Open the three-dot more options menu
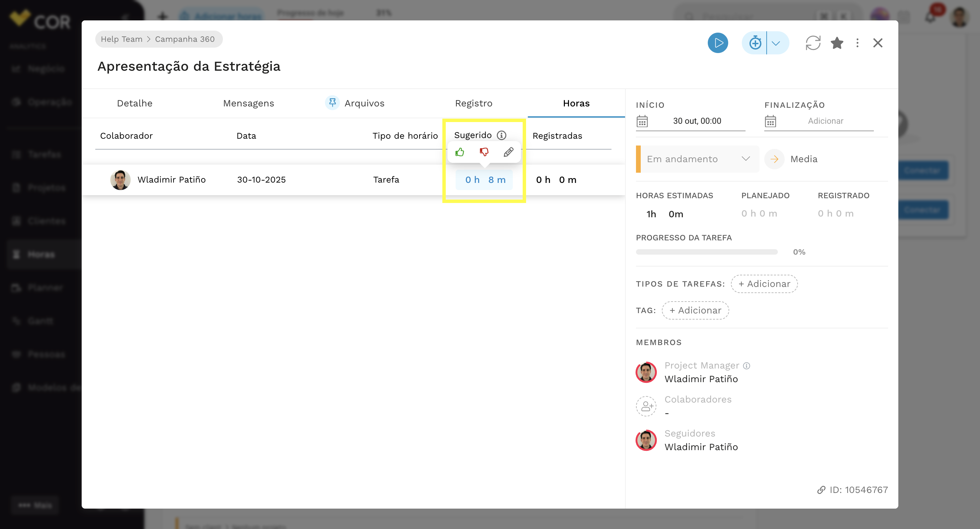The height and width of the screenshot is (529, 980). click(857, 43)
